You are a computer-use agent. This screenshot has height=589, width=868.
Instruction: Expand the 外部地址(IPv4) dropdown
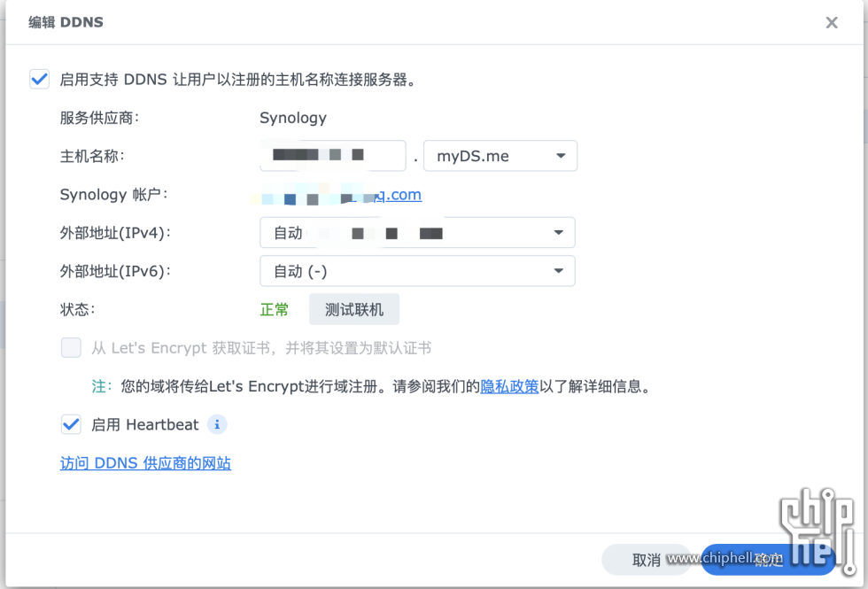click(417, 232)
